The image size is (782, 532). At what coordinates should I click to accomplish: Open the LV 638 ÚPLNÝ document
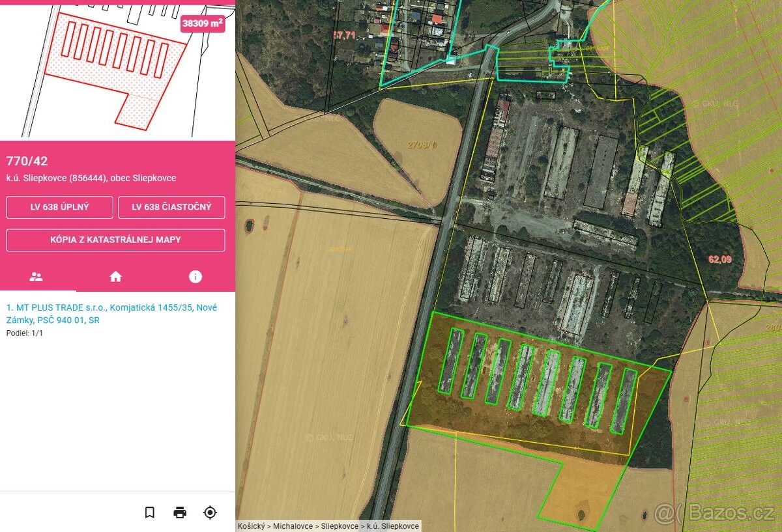click(x=60, y=207)
